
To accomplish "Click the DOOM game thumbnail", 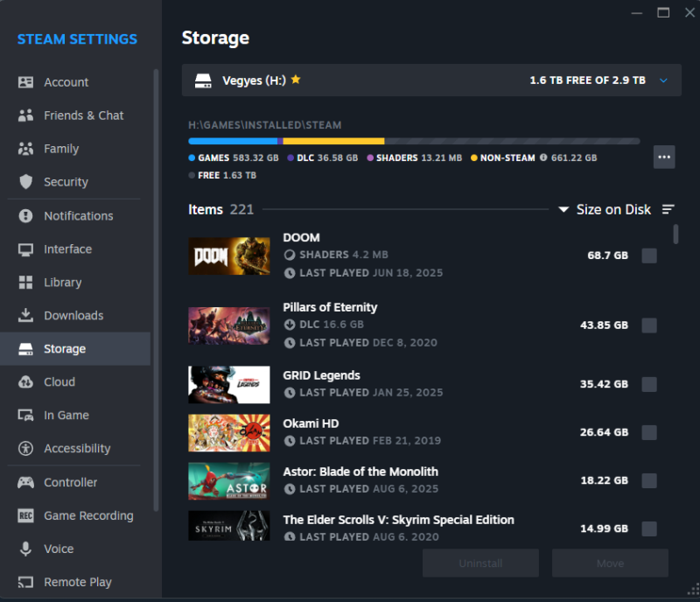I will 229,255.
